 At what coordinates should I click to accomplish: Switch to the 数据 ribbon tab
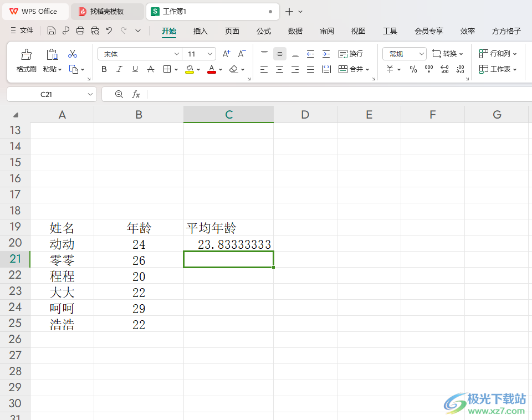[x=295, y=31]
